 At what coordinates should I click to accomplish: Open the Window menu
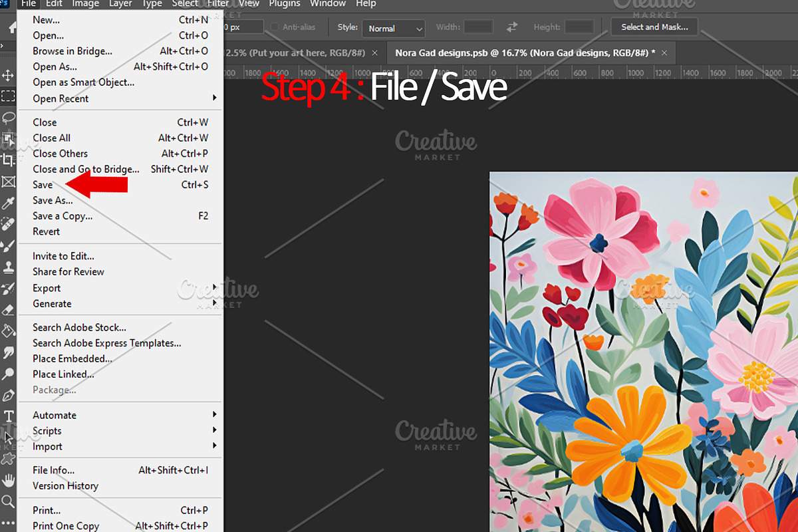tap(328, 3)
